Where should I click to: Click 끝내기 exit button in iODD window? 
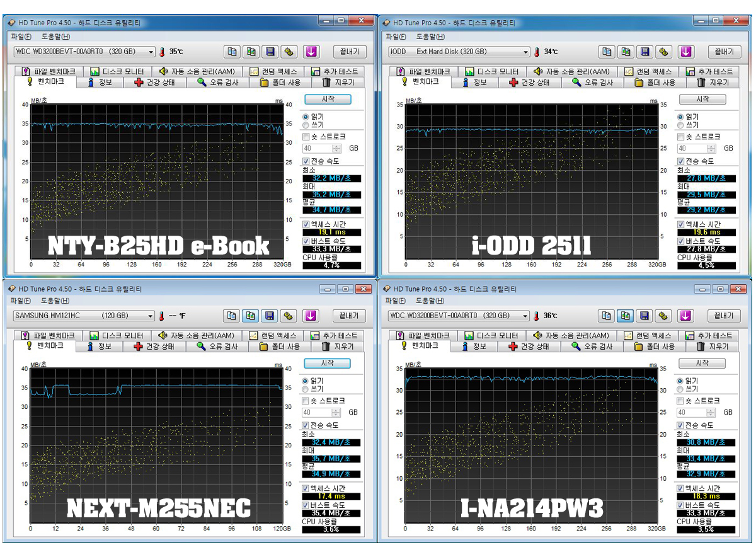click(x=724, y=52)
